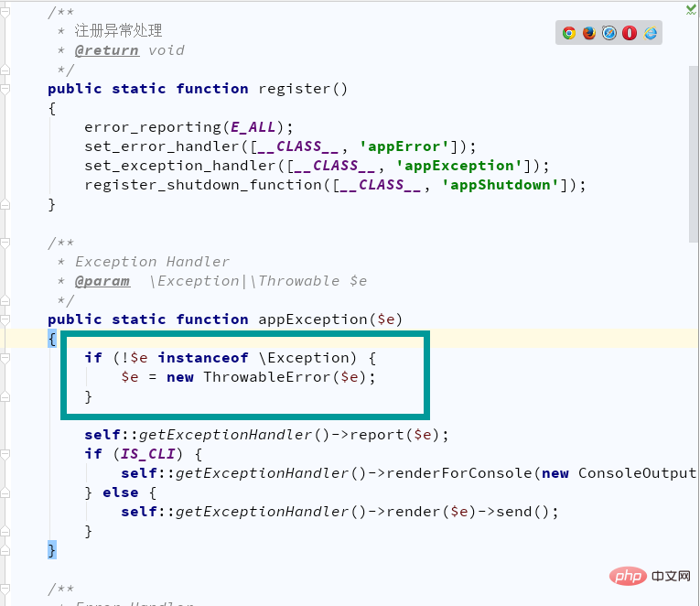
Task: Click the green inspection checkmark indicator
Action: pyautogui.click(x=691, y=9)
